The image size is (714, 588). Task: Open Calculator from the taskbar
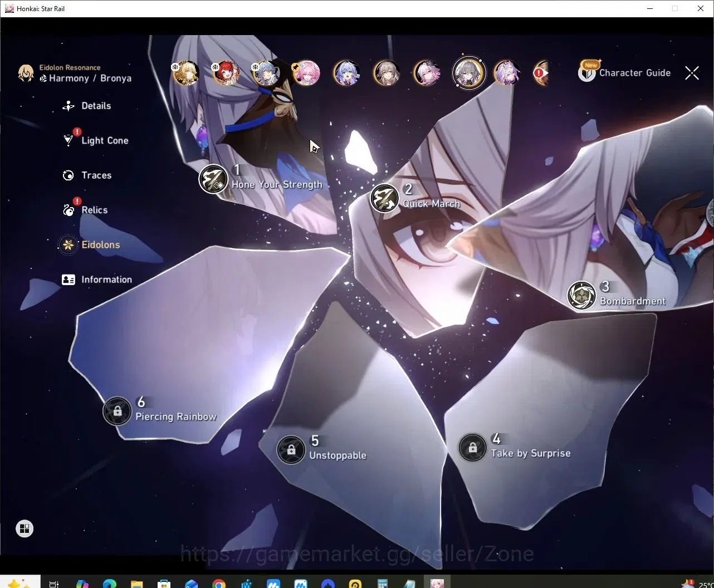(383, 584)
